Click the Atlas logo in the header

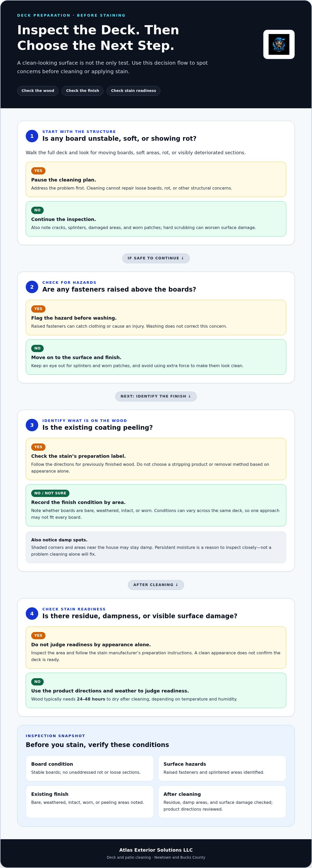[x=279, y=44]
